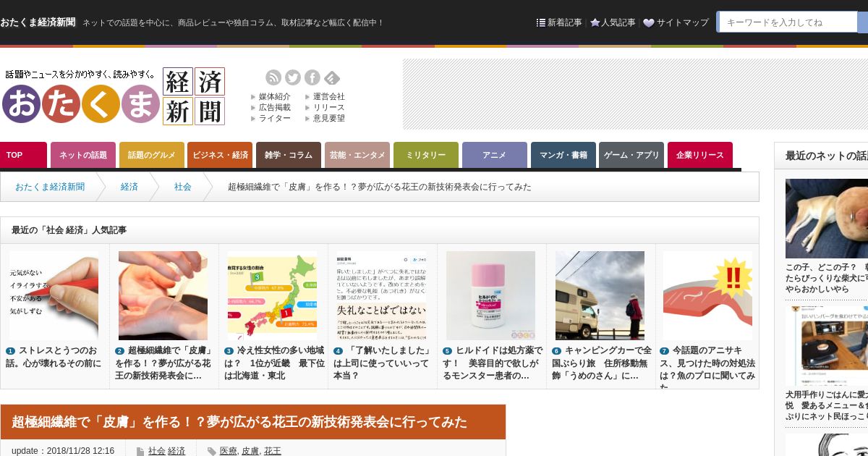Screen dimensions: 868x456
Task: Open the ultra-fine fiber skin thumbnail
Action: (163, 295)
